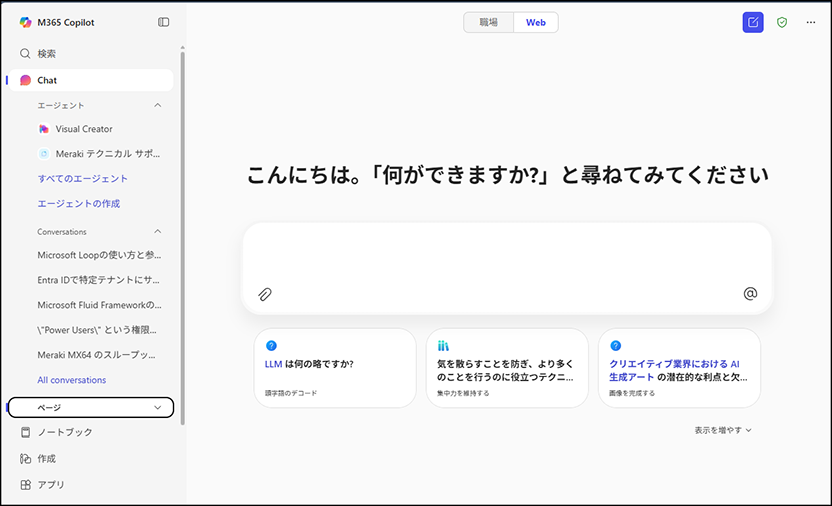Open conversation Entra IDで特定テナントにサ...

coord(98,280)
